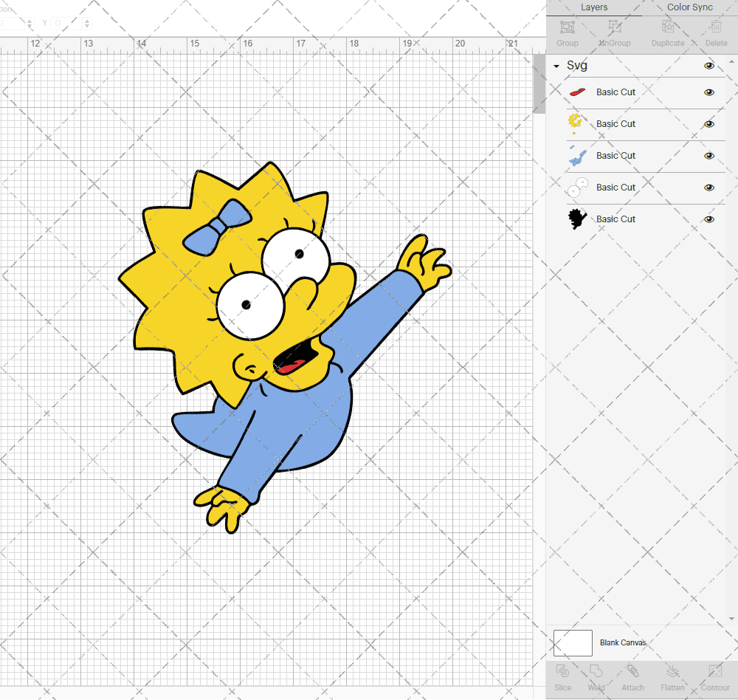The width and height of the screenshot is (738, 700).
Task: Hide the white eyes Basic Cut layer
Action: 708,188
